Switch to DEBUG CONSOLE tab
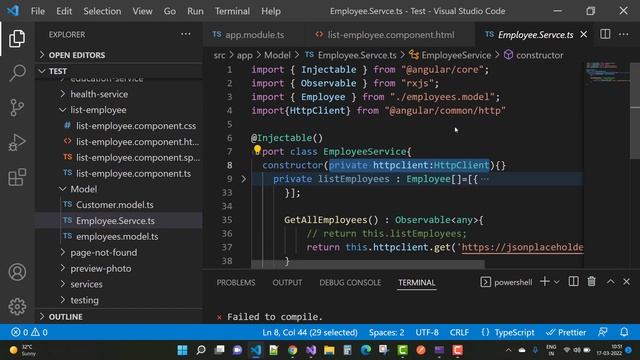This screenshot has width=640, height=360. 350,282
